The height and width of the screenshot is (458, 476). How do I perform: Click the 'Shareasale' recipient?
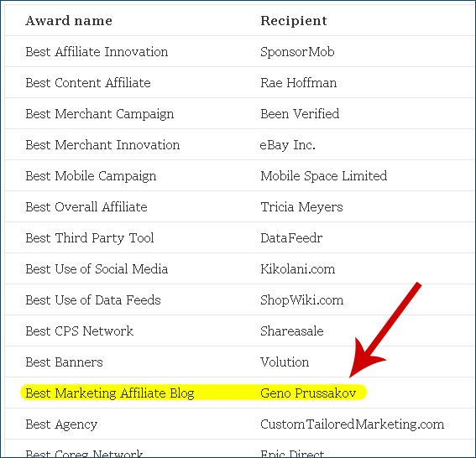click(x=292, y=331)
